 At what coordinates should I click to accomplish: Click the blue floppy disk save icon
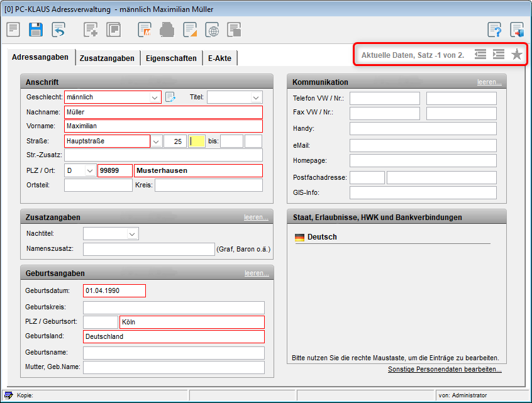click(x=36, y=30)
